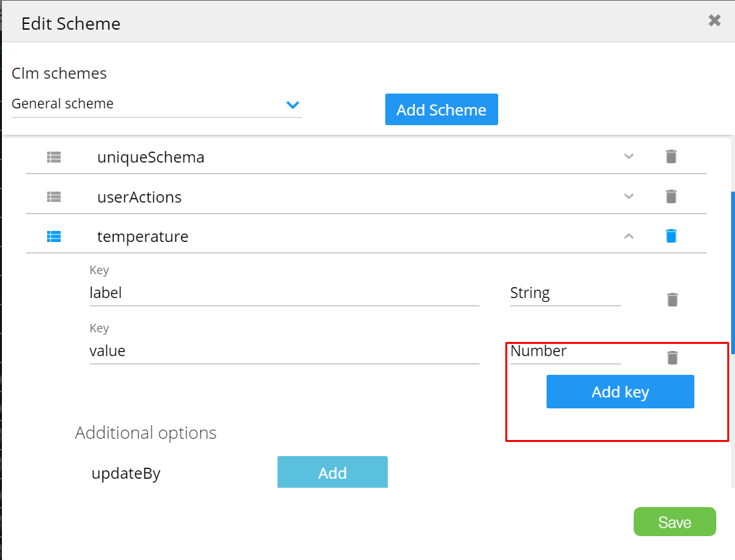Delete the userActions scheme via trash icon
Screen dimensions: 735x560
(671, 196)
